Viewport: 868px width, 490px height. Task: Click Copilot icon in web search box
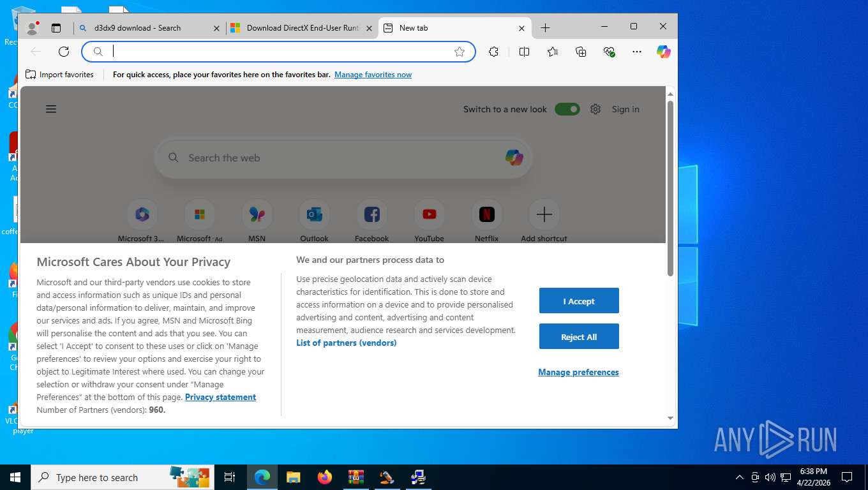coord(514,158)
